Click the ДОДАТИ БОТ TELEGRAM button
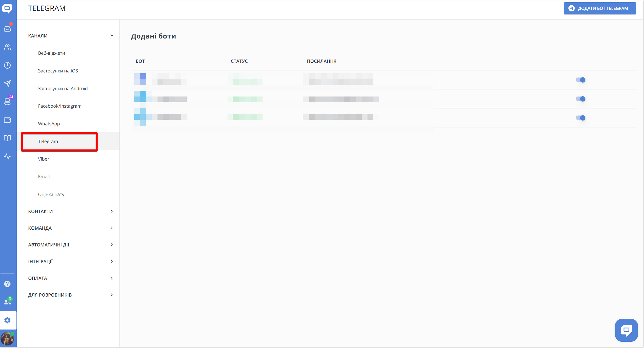644x348 pixels. coord(599,8)
